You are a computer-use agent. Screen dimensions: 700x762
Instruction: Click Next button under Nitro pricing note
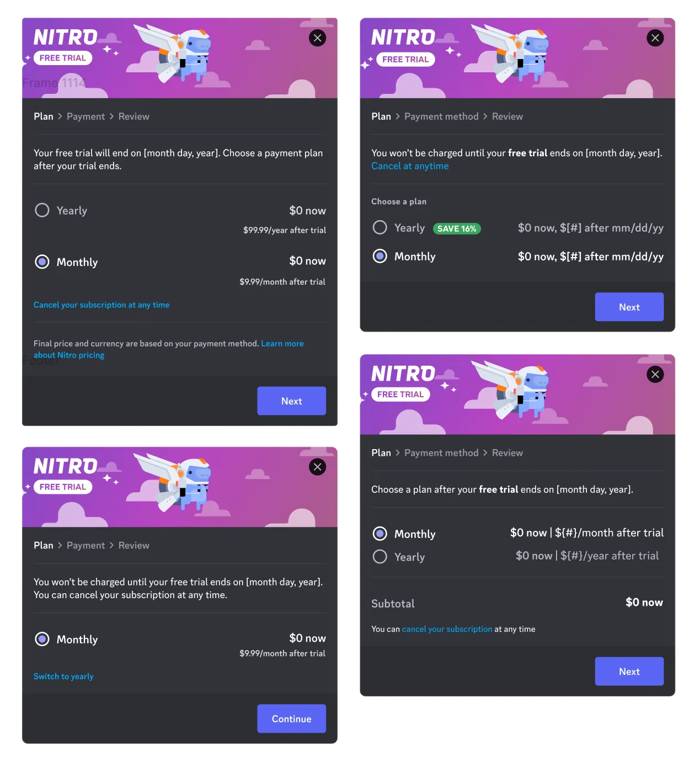click(x=291, y=401)
